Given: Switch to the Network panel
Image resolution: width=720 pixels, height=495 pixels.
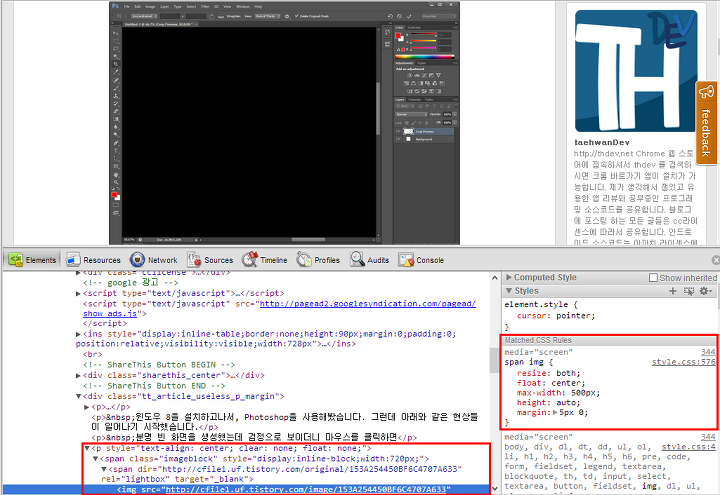Looking at the screenshot, I should click(154, 260).
